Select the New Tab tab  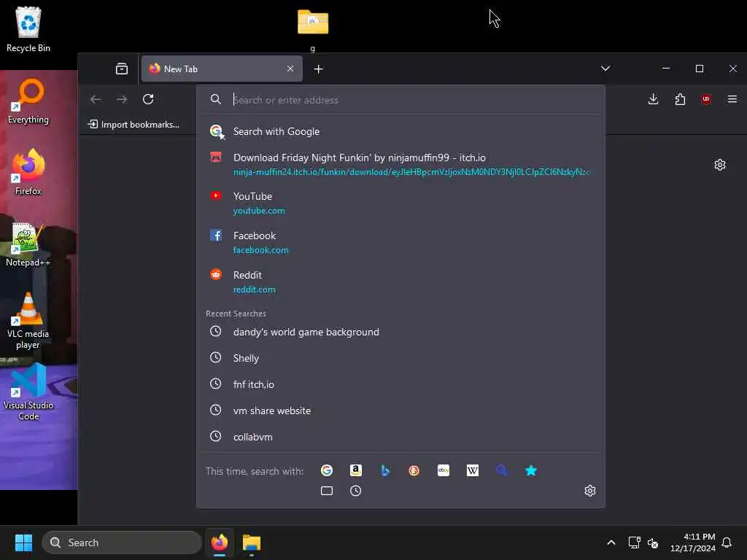point(222,69)
